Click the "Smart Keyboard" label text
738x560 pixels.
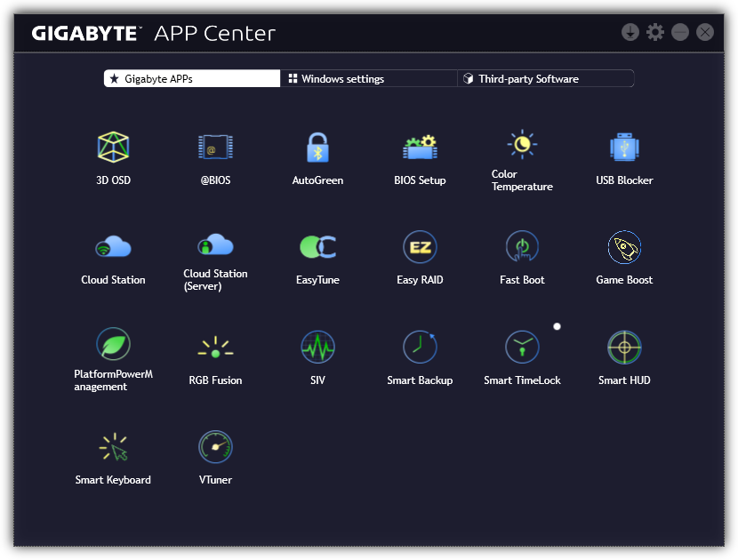[x=113, y=480]
